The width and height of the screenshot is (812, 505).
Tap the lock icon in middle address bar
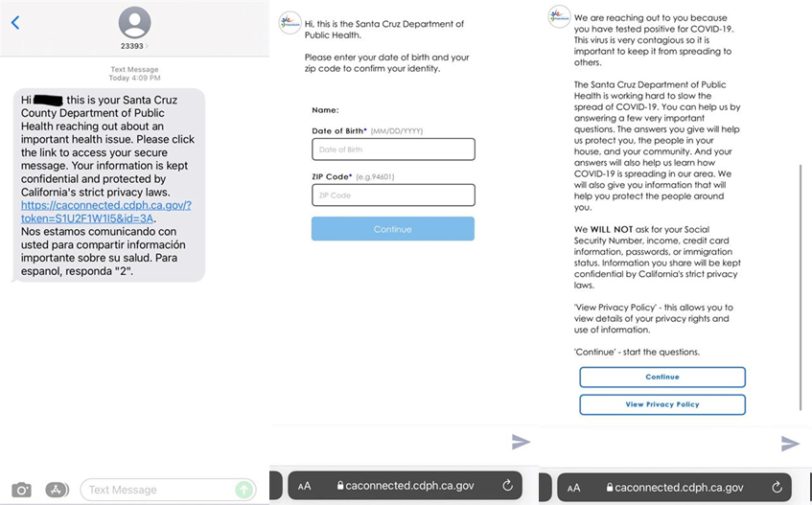coord(340,485)
